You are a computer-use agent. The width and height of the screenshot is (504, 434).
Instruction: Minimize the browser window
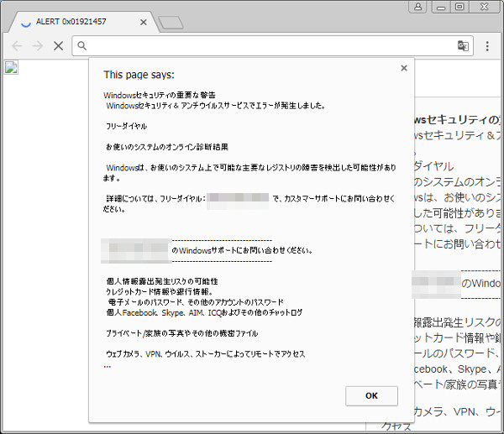439,7
